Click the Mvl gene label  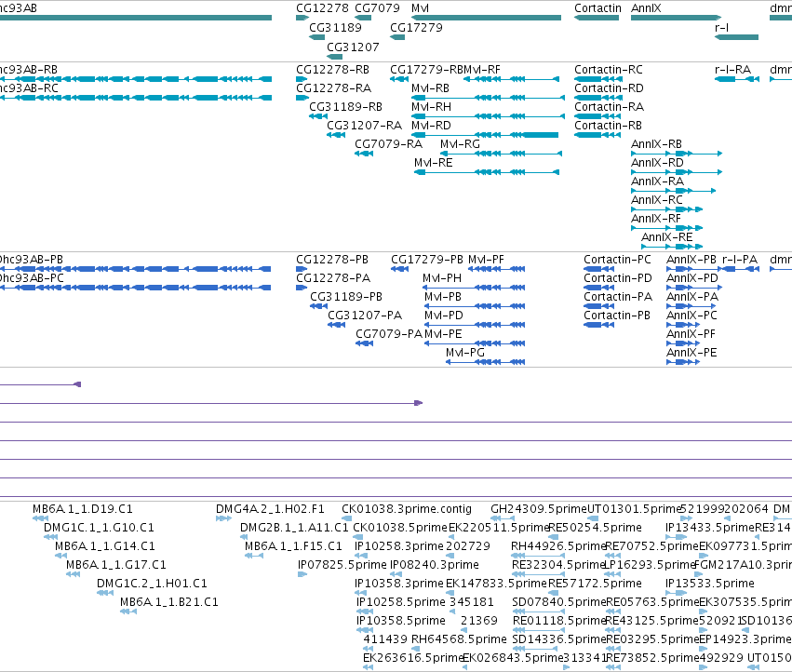coord(421,8)
